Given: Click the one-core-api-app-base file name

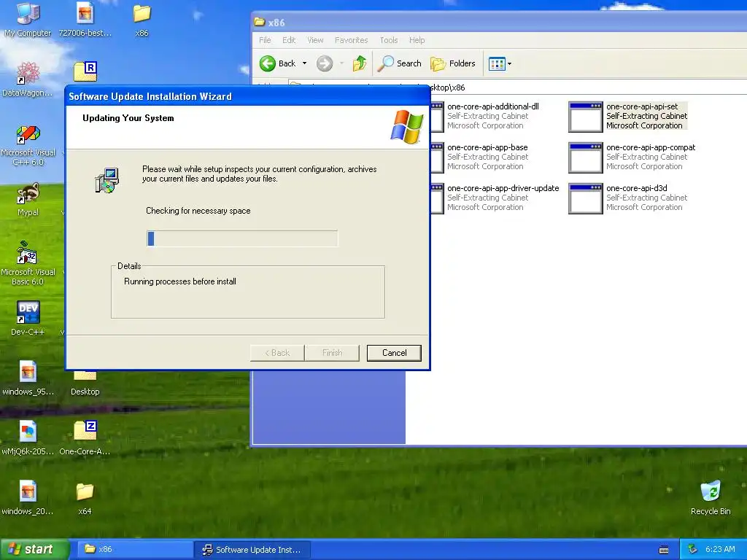Looking at the screenshot, I should [487, 147].
